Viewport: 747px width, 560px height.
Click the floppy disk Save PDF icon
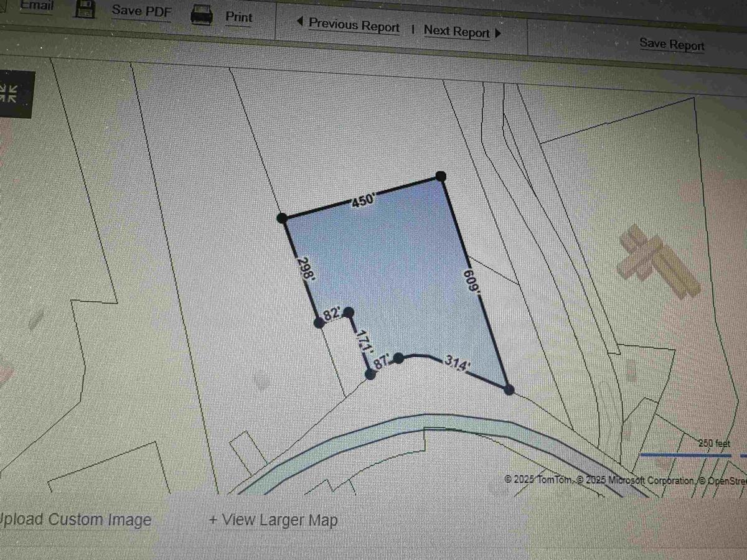click(85, 9)
